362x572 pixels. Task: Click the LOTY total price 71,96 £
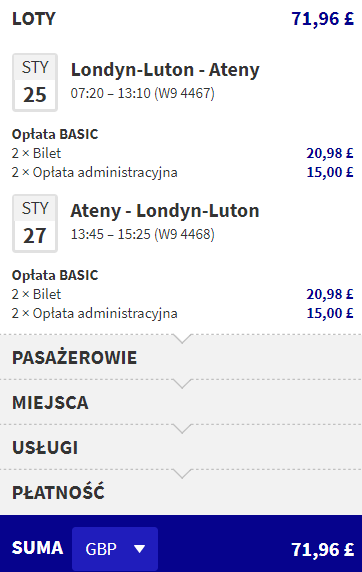click(x=323, y=19)
